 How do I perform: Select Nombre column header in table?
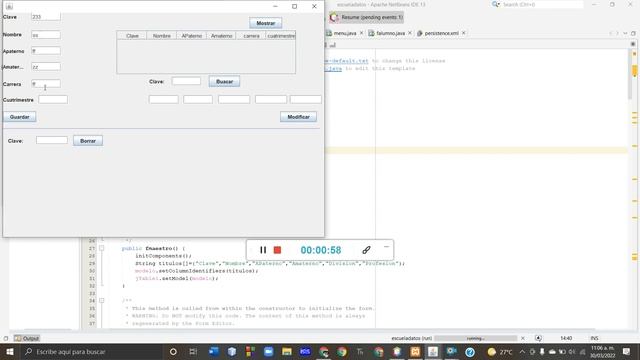point(162,36)
